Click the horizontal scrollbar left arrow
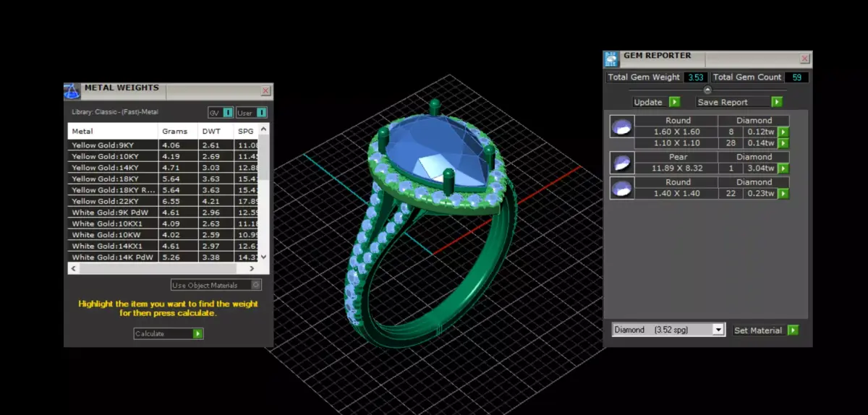868x415 pixels. pyautogui.click(x=73, y=268)
